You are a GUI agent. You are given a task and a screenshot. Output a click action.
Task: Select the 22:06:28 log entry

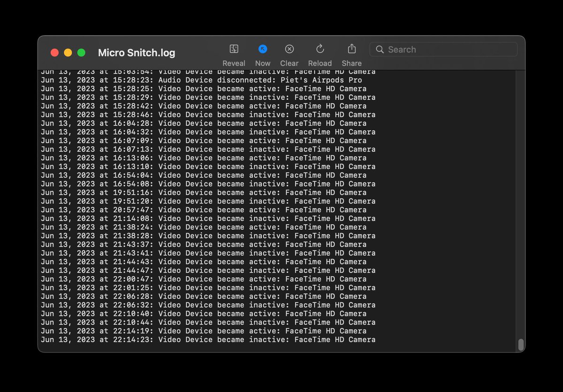pos(204,296)
